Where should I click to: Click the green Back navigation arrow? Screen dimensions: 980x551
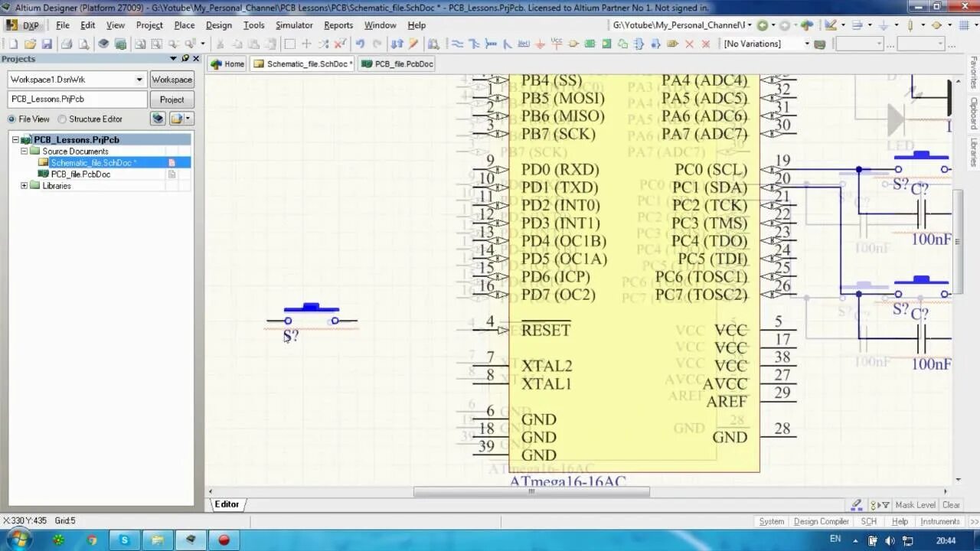(x=763, y=25)
